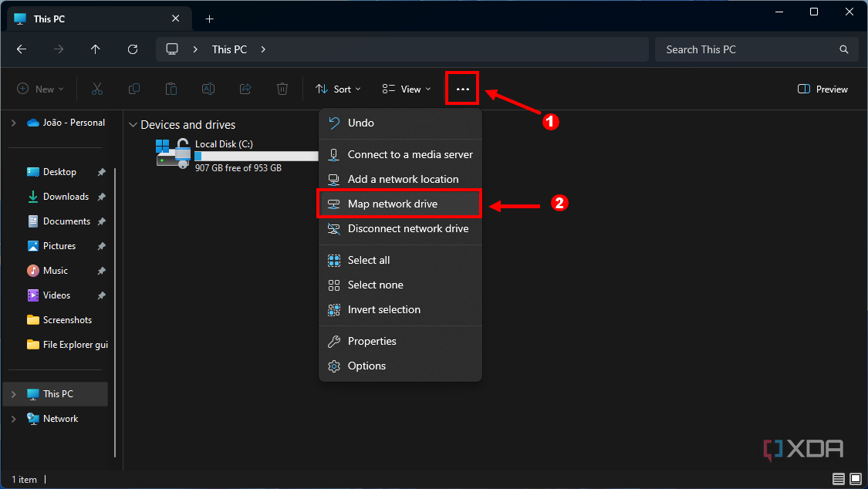Click the Paste icon in the toolbar
Screen dimensions: 868x489
[x=171, y=89]
